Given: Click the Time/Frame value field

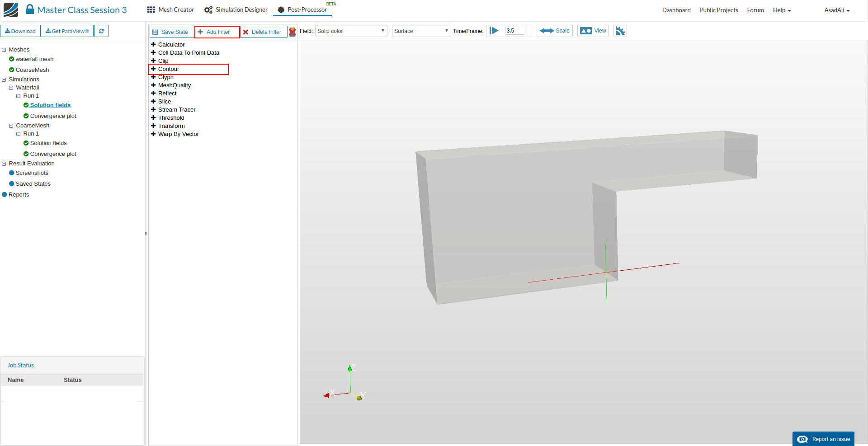Looking at the screenshot, I should pos(515,31).
